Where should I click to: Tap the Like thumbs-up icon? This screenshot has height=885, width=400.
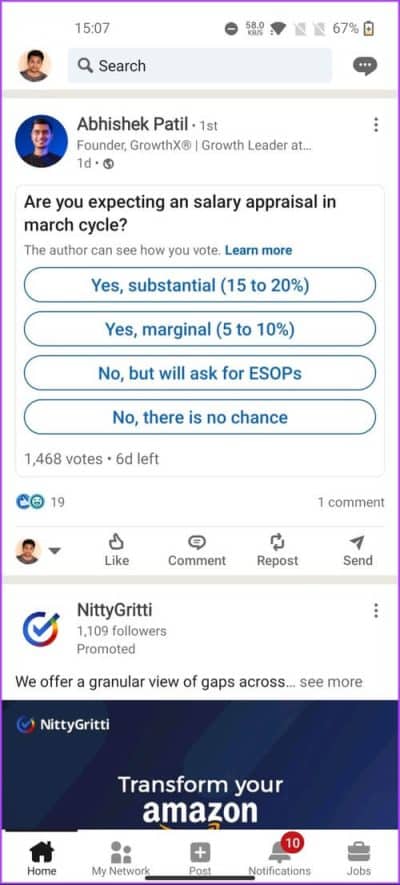116,542
